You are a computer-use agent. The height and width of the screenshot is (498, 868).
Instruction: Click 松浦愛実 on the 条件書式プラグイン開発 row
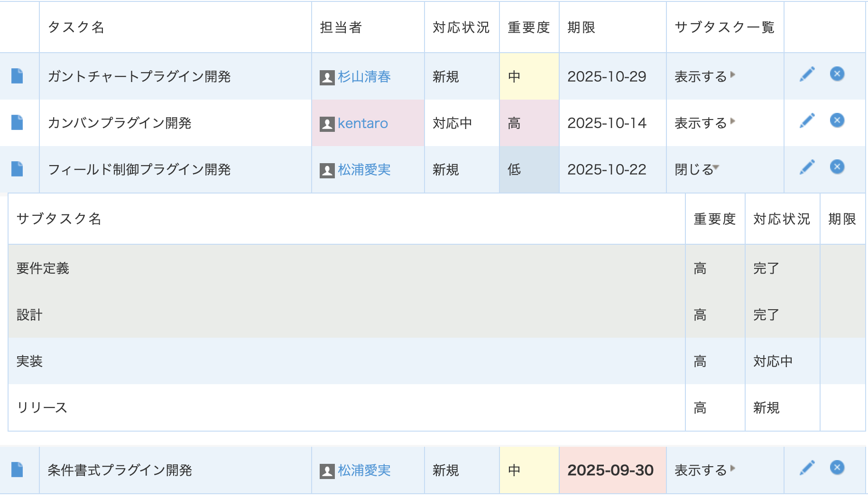pos(364,470)
